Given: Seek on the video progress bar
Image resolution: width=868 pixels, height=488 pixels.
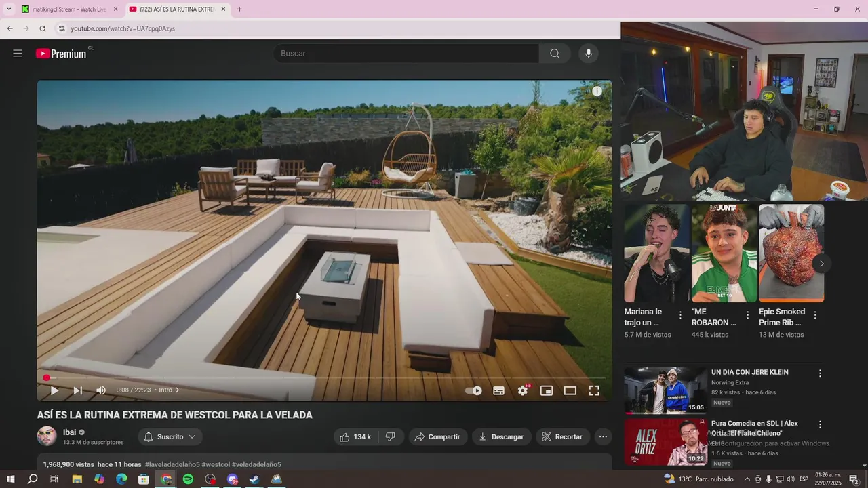Looking at the screenshot, I should (x=324, y=378).
